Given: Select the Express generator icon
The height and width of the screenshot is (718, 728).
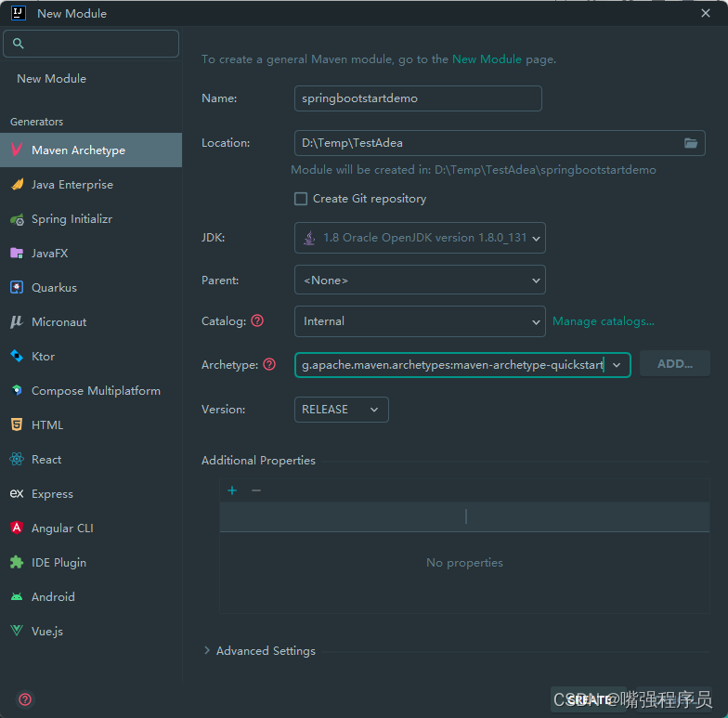Looking at the screenshot, I should point(17,493).
